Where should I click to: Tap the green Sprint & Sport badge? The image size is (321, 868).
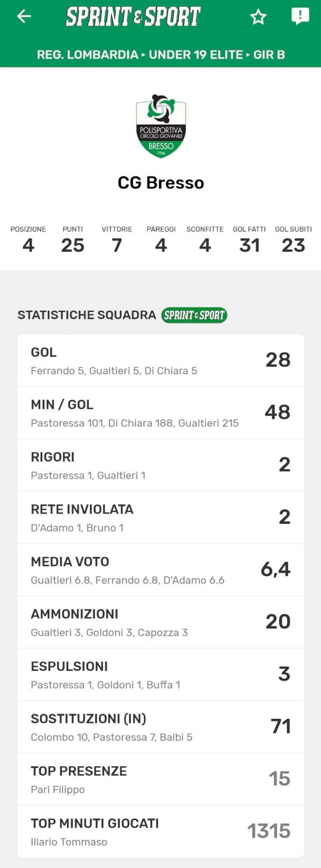pos(194,315)
